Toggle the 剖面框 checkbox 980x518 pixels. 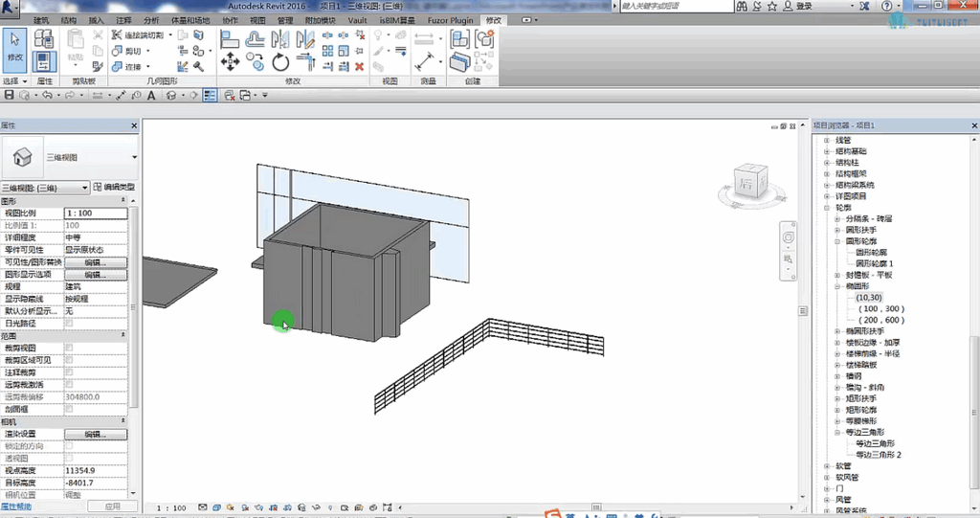pyautogui.click(x=69, y=409)
